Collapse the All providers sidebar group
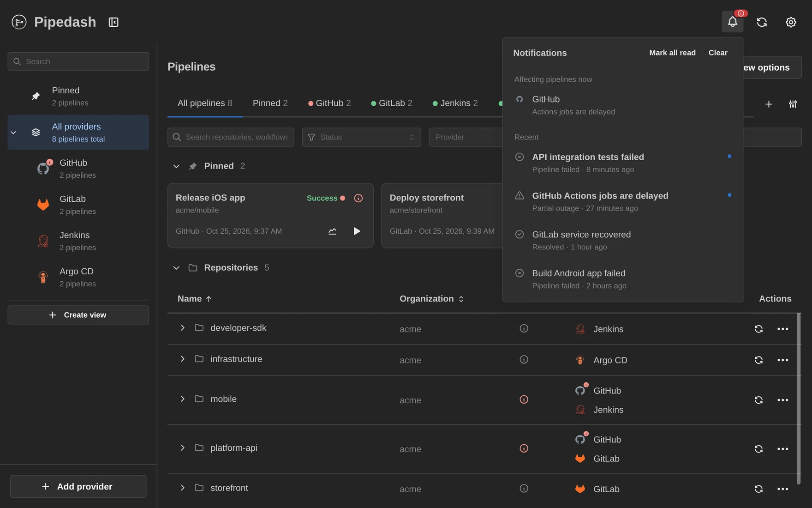Viewport: 812px width, 508px height. click(x=13, y=133)
